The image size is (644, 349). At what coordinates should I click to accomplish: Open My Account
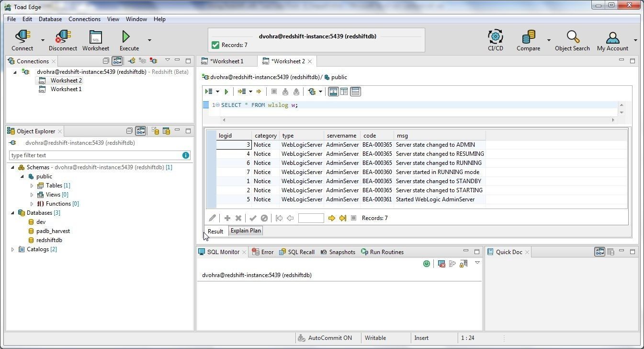pyautogui.click(x=612, y=40)
